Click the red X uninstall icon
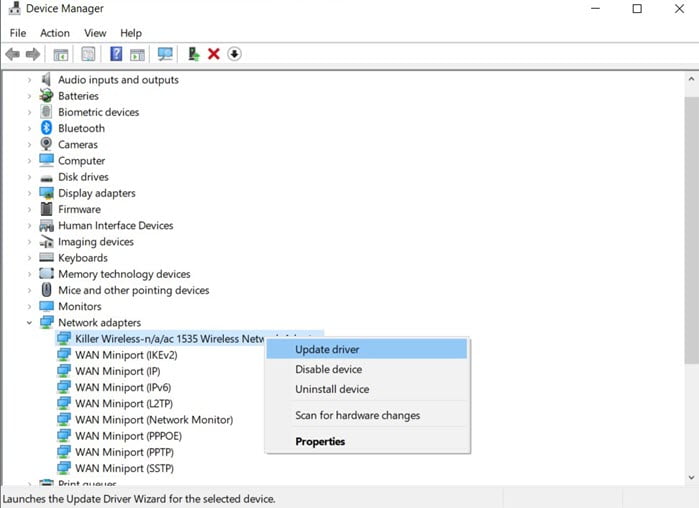 (214, 54)
